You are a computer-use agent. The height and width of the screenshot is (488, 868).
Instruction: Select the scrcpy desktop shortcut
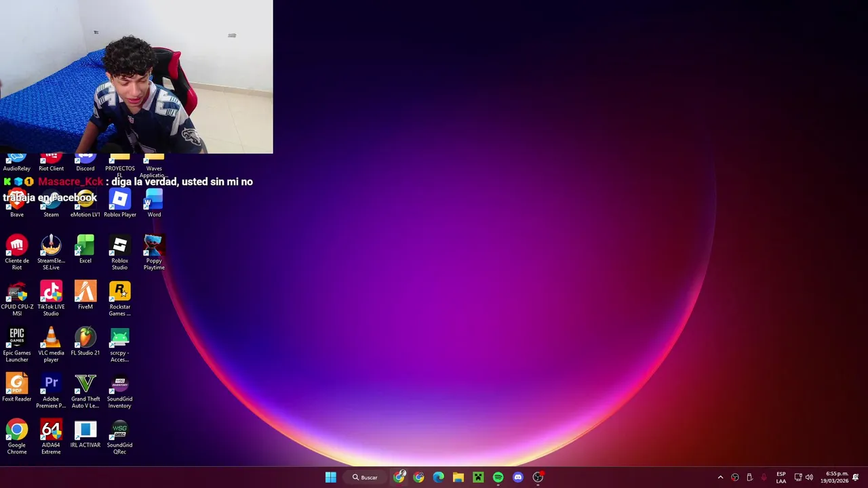pyautogui.click(x=119, y=345)
